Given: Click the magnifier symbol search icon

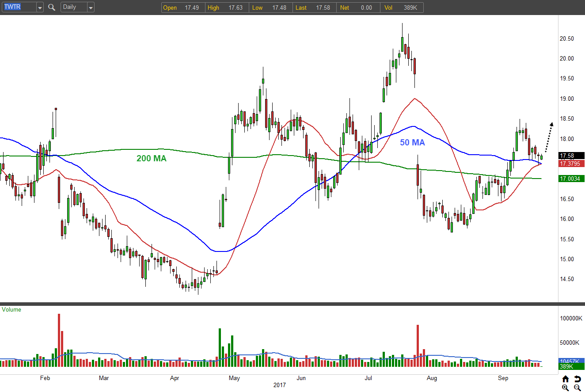Looking at the screenshot, I should (x=52, y=7).
